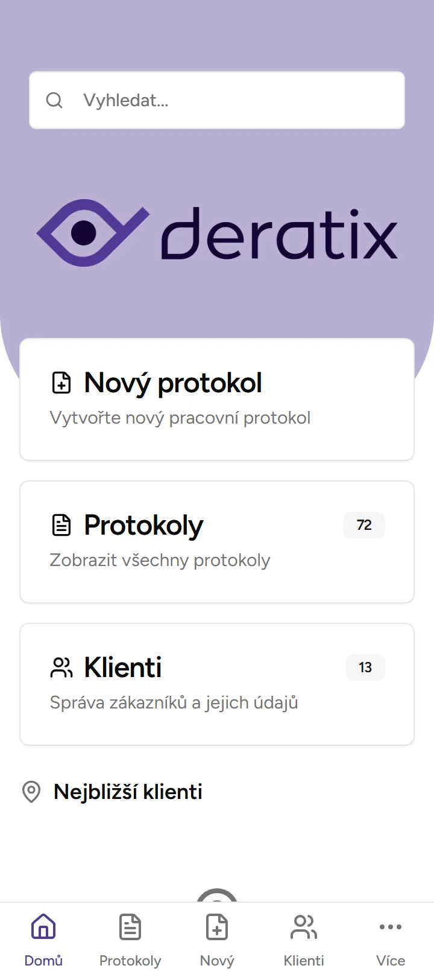Select the Nejbližší klienti heading
The height and width of the screenshot is (980, 434).
pyautogui.click(x=128, y=792)
